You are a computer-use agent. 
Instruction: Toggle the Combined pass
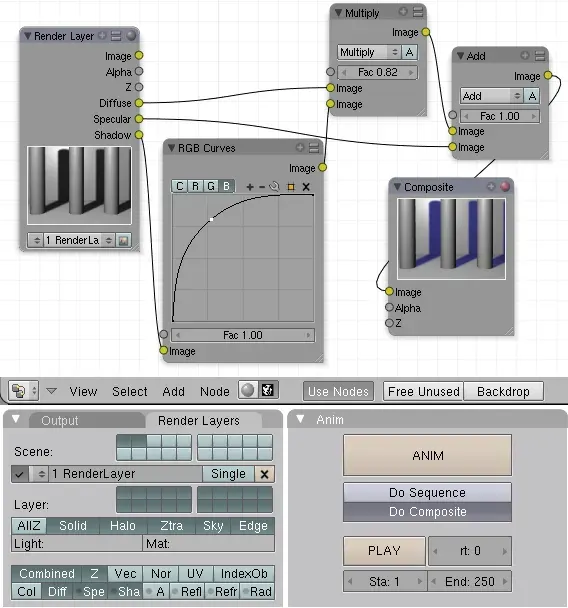47,574
